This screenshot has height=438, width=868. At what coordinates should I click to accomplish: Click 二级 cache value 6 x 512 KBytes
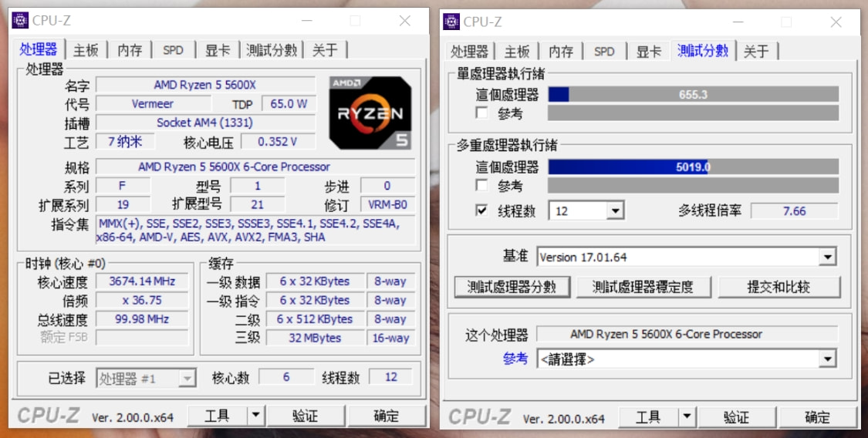click(x=315, y=319)
